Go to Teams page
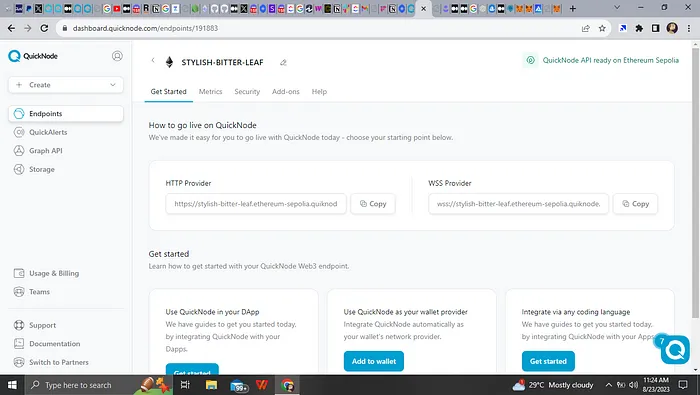 [x=39, y=292]
